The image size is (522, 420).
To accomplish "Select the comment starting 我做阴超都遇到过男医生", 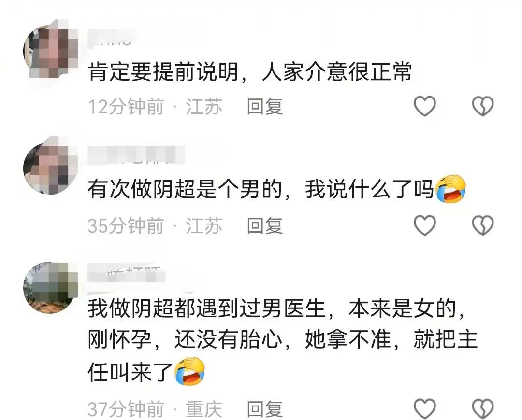I will (283, 340).
